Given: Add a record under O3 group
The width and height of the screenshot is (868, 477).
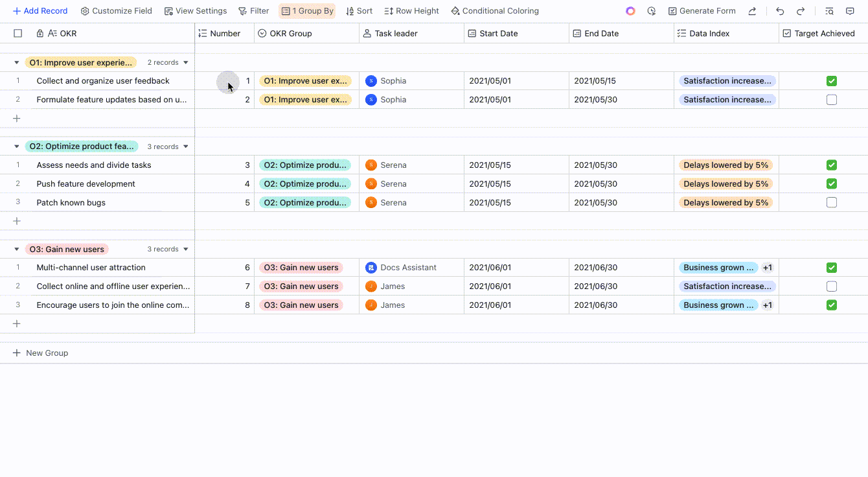Looking at the screenshot, I should click(x=17, y=323).
